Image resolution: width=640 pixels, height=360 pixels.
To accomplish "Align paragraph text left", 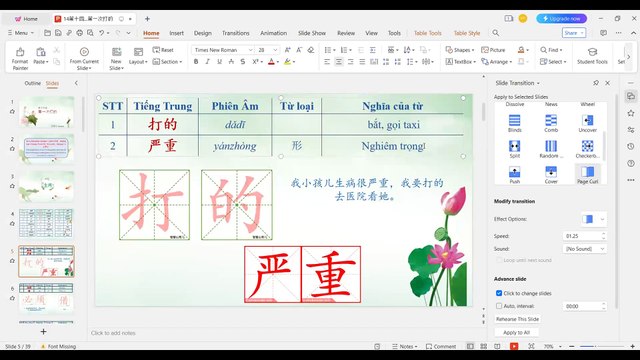I will point(327,62).
